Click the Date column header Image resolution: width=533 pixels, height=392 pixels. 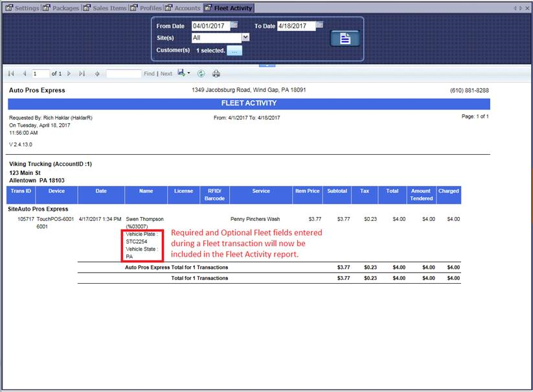coord(101,195)
